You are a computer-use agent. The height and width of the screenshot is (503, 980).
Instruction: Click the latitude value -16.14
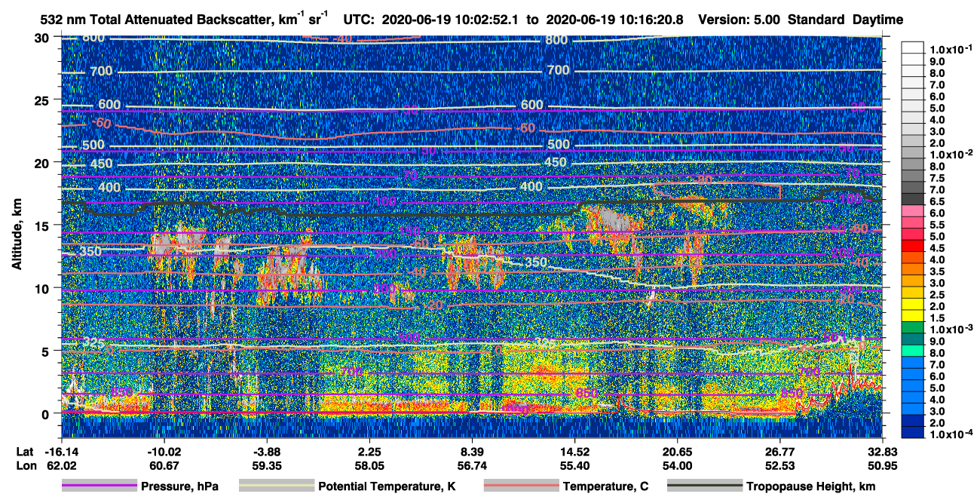coord(62,451)
